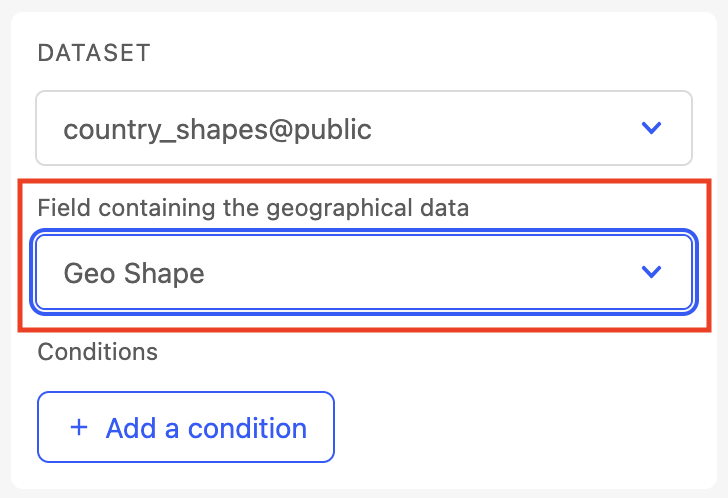Click the chevron arrow in the dataset selector
This screenshot has width=728, height=498.
click(x=652, y=128)
